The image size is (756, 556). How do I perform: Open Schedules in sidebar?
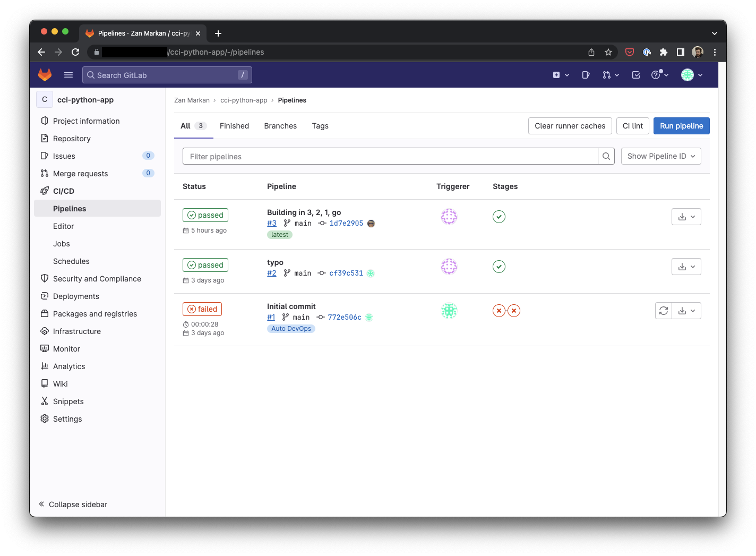97,261
